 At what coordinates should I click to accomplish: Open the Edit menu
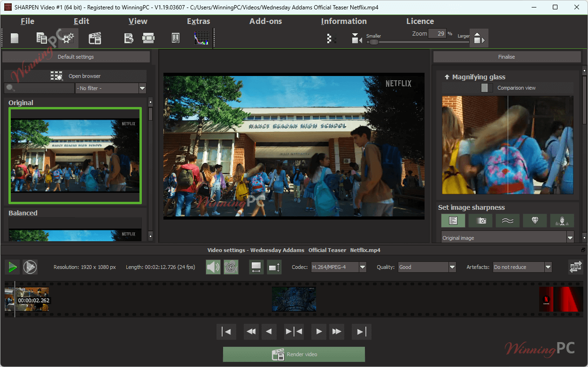point(81,21)
